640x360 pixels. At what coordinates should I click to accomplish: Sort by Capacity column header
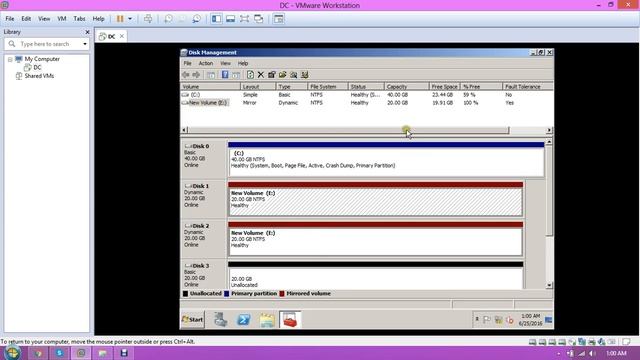pos(407,87)
